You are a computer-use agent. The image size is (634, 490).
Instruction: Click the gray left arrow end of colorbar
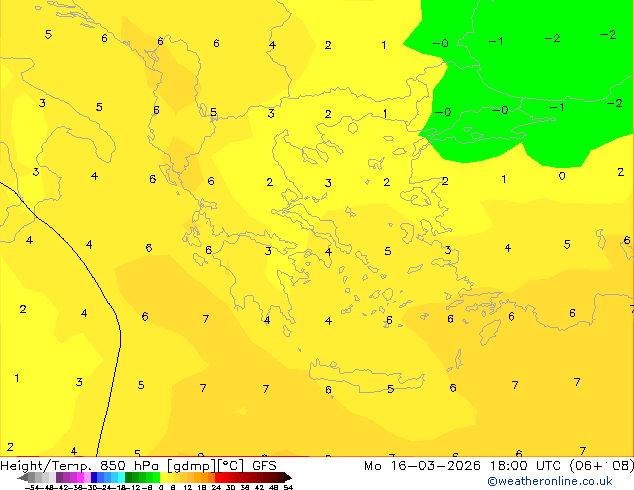[x=23, y=477]
